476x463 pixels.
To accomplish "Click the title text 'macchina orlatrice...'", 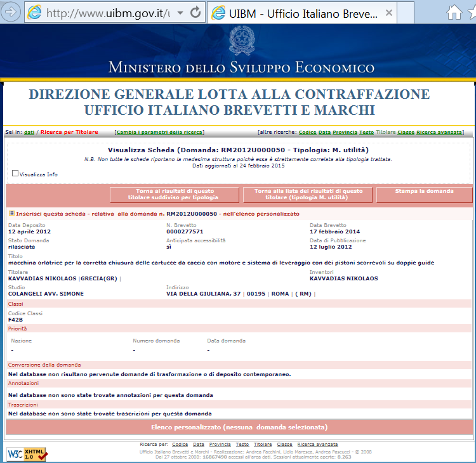I will point(221,263).
